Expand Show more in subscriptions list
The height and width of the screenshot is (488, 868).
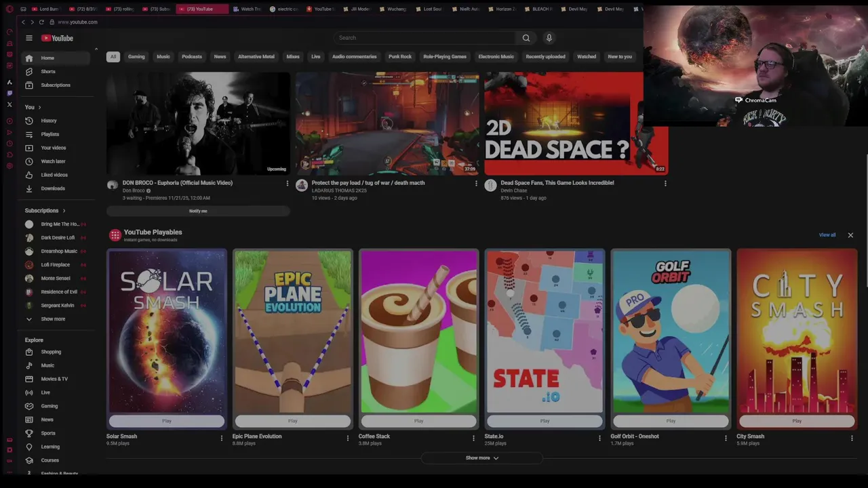pyautogui.click(x=56, y=319)
